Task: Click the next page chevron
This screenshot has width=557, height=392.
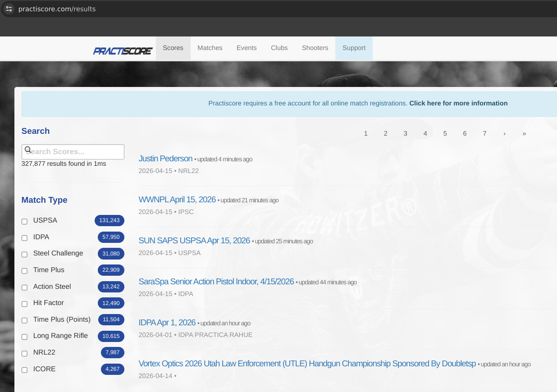Action: (x=504, y=133)
